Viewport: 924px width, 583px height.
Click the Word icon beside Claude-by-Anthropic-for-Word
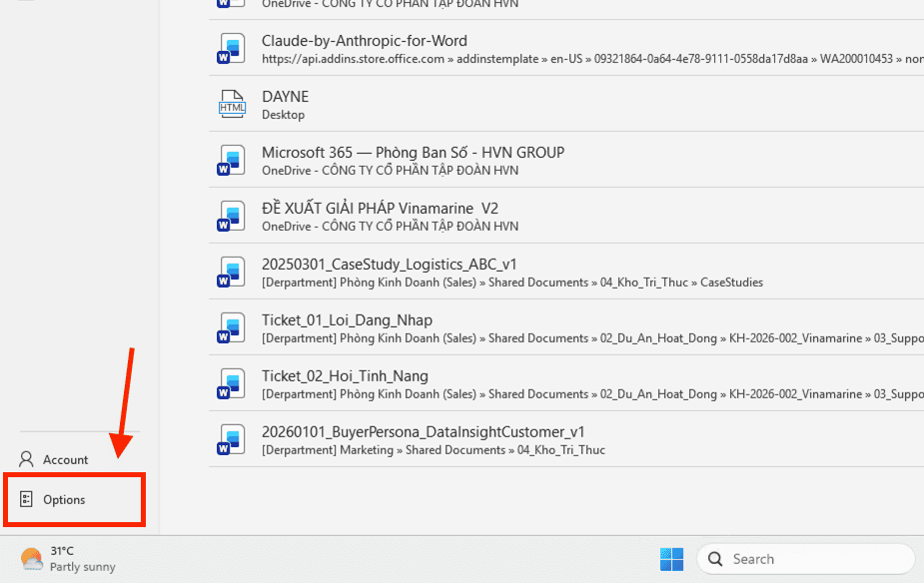[x=231, y=48]
